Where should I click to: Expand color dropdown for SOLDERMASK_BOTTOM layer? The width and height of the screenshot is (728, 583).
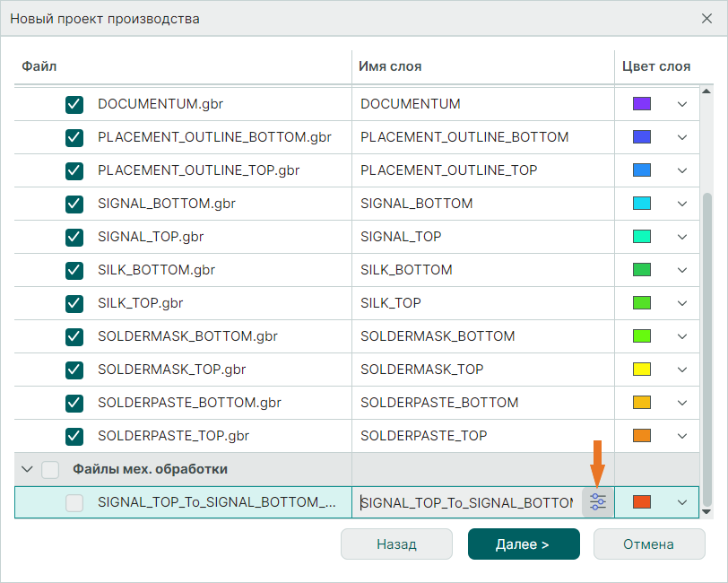681,336
